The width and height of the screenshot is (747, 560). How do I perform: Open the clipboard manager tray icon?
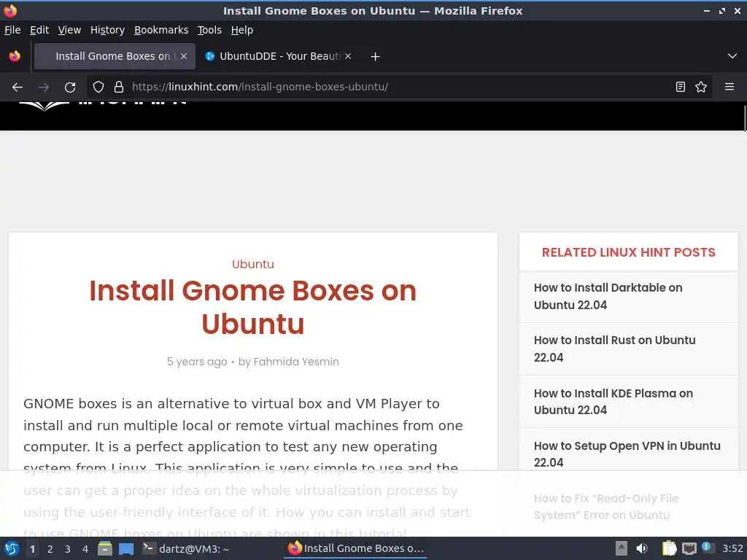(x=670, y=549)
